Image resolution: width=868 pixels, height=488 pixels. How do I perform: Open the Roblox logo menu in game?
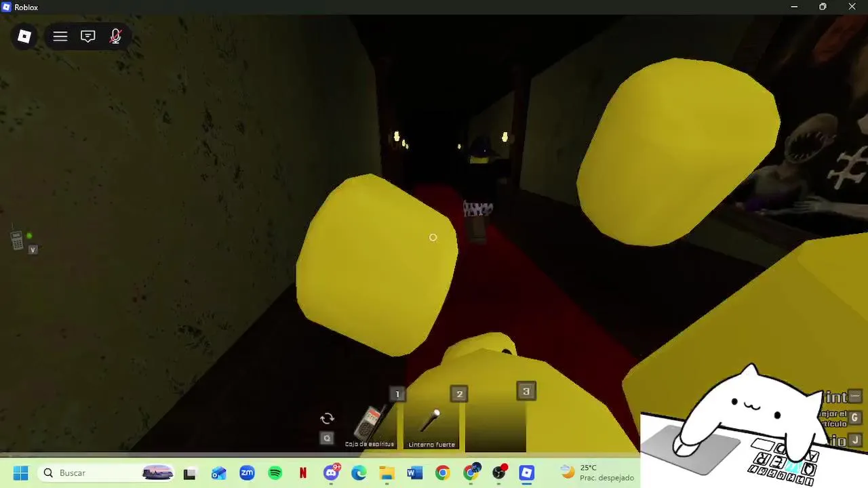[x=24, y=36]
